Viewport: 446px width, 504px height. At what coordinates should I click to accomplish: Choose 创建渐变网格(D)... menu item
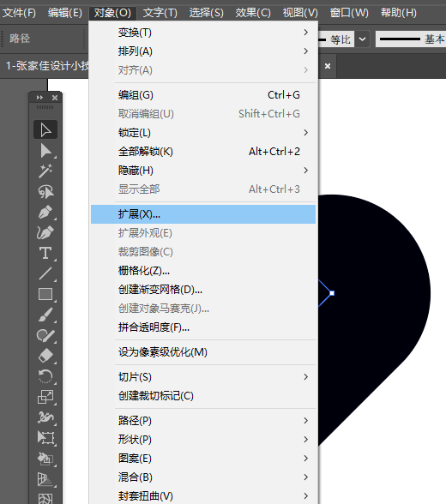pos(203,290)
